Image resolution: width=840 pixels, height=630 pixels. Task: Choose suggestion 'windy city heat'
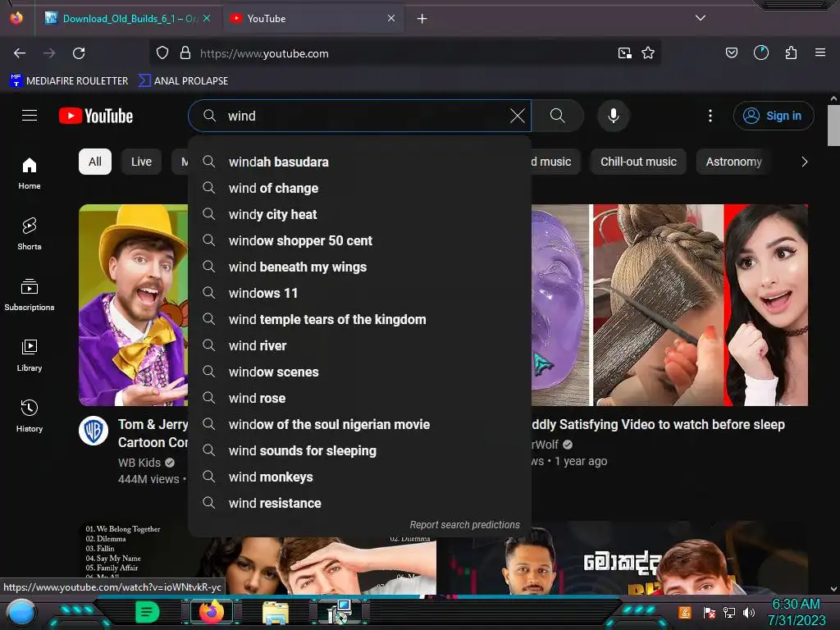tap(359, 214)
